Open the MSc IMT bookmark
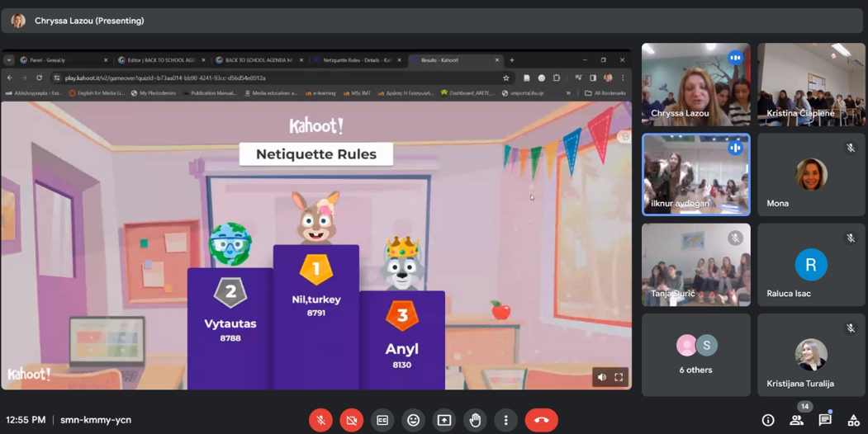868x434 pixels. tap(358, 93)
